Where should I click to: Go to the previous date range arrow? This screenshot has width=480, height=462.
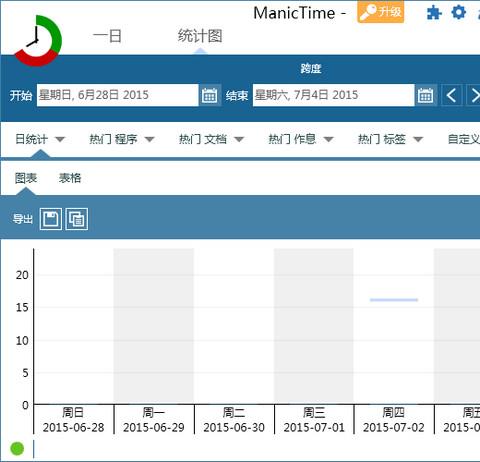pos(451,96)
